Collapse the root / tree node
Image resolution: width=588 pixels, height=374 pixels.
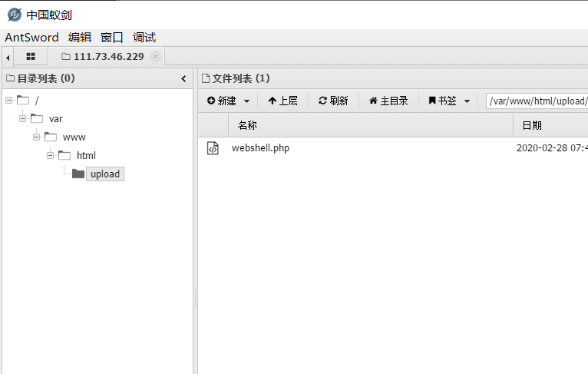click(x=9, y=100)
